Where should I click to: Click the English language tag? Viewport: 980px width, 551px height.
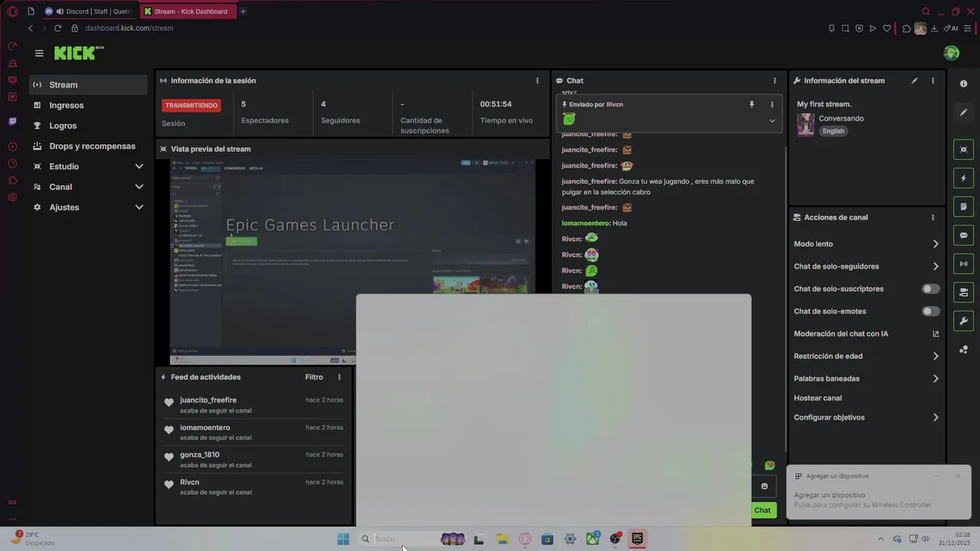833,131
